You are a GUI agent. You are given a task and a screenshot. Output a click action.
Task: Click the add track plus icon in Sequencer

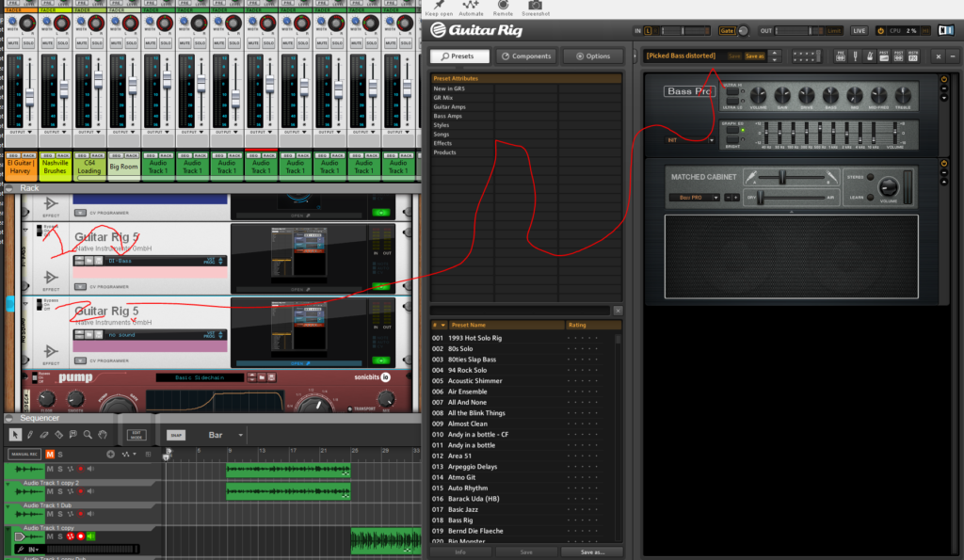111,455
